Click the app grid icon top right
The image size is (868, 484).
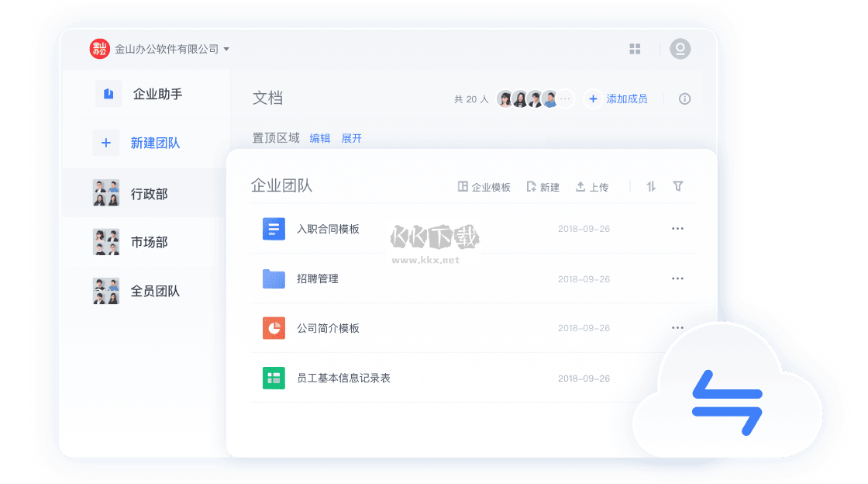(635, 48)
